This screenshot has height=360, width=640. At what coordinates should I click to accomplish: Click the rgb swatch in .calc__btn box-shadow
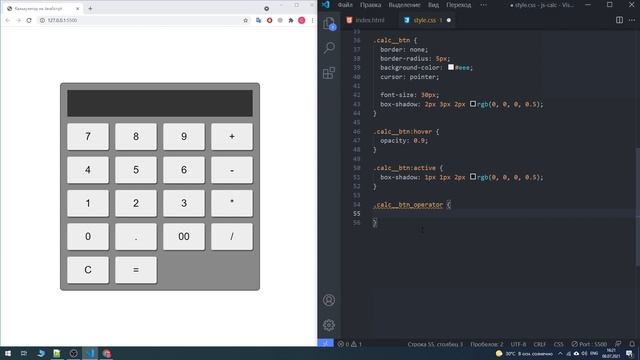473,104
